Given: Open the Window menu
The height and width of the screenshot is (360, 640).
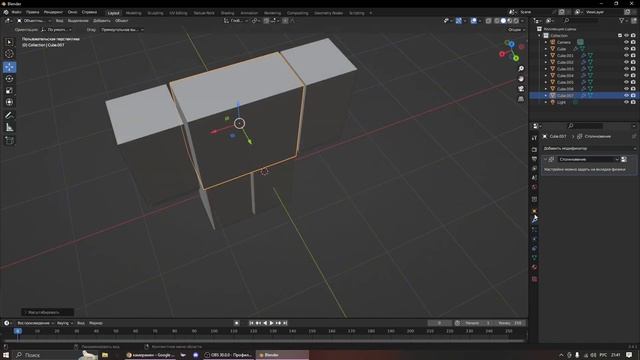Looking at the screenshot, I should tap(72, 12).
